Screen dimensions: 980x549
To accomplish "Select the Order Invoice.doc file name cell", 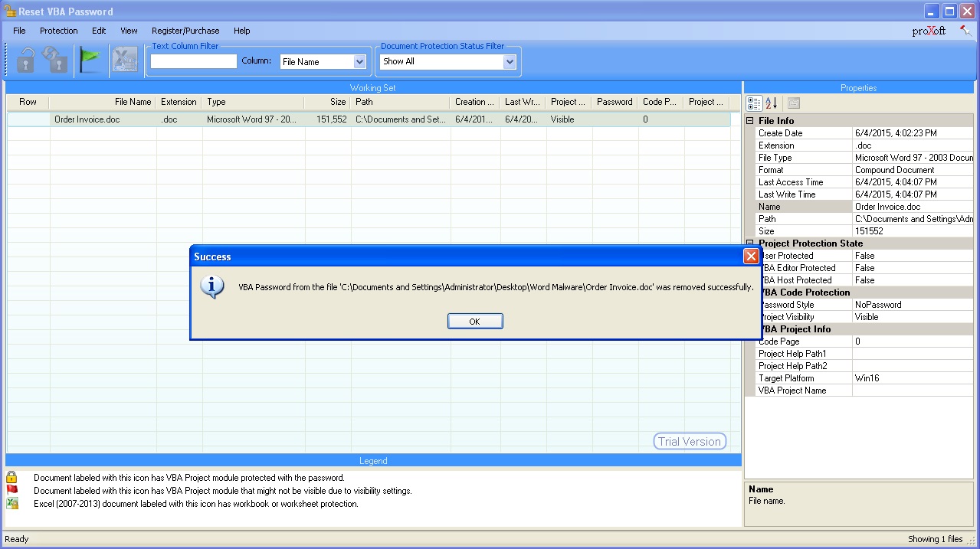I will (x=103, y=119).
